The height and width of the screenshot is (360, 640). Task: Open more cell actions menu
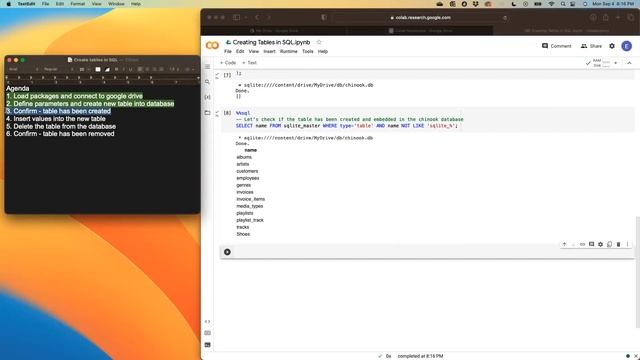[x=627, y=244]
